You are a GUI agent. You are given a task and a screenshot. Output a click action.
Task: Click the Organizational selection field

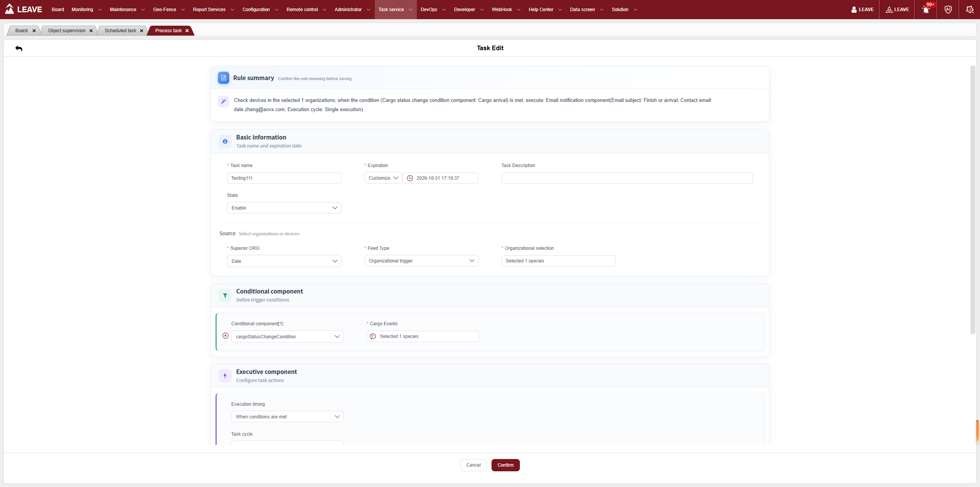point(559,261)
